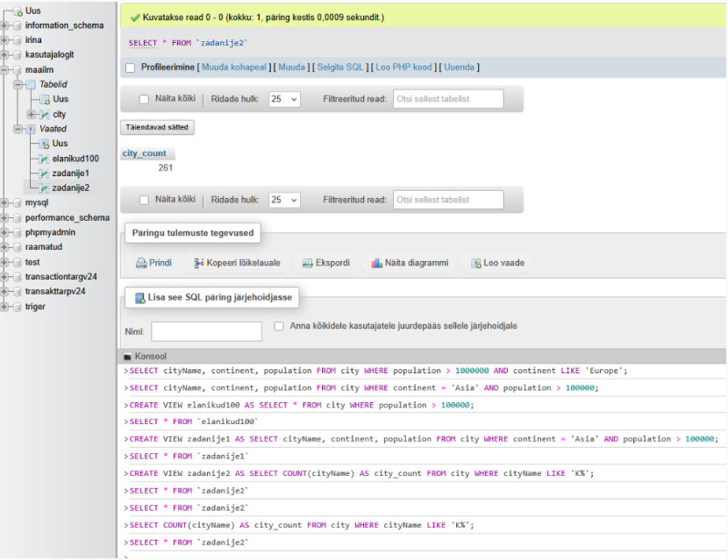
Task: Enable the Profileerimine checkbox
Action: [131, 68]
